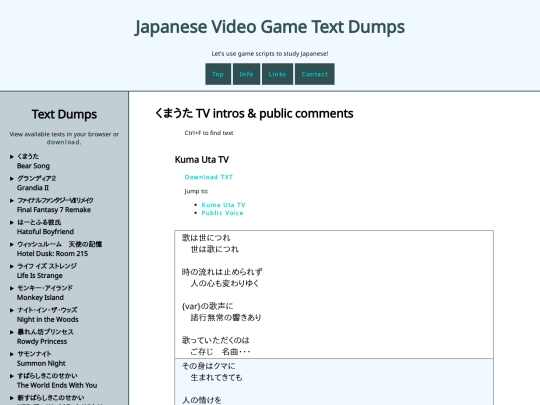
Task: Click the sidebar download link
Action: pyautogui.click(x=64, y=142)
